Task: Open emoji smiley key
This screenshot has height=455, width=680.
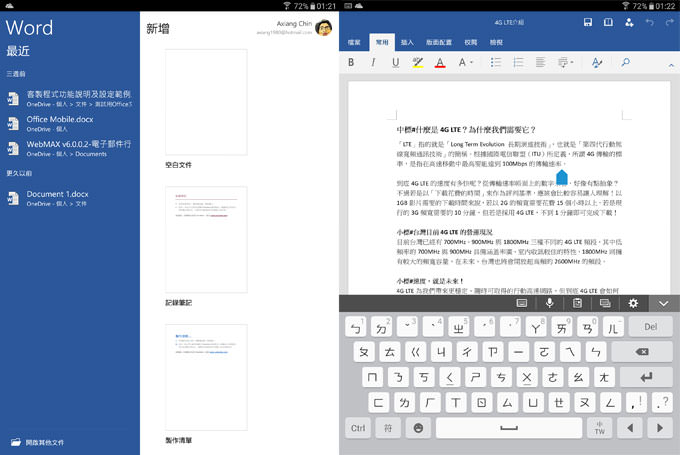Action: pyautogui.click(x=418, y=428)
